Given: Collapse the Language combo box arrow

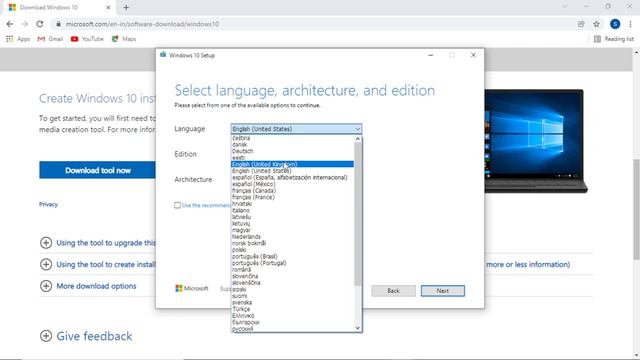Looking at the screenshot, I should point(357,129).
